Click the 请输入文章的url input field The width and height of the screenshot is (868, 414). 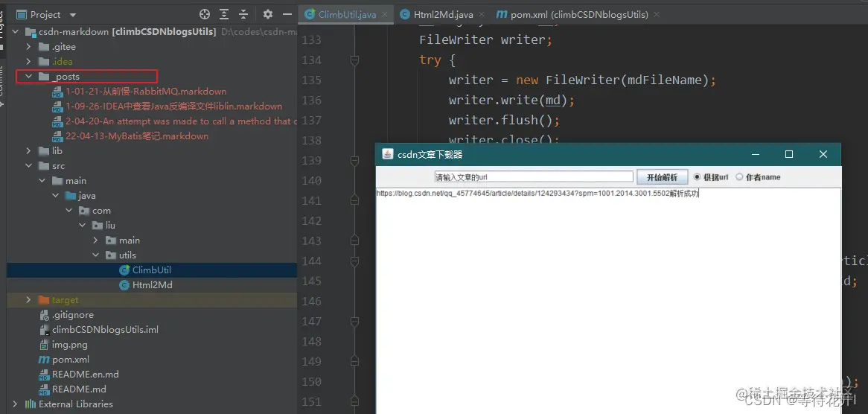click(534, 177)
